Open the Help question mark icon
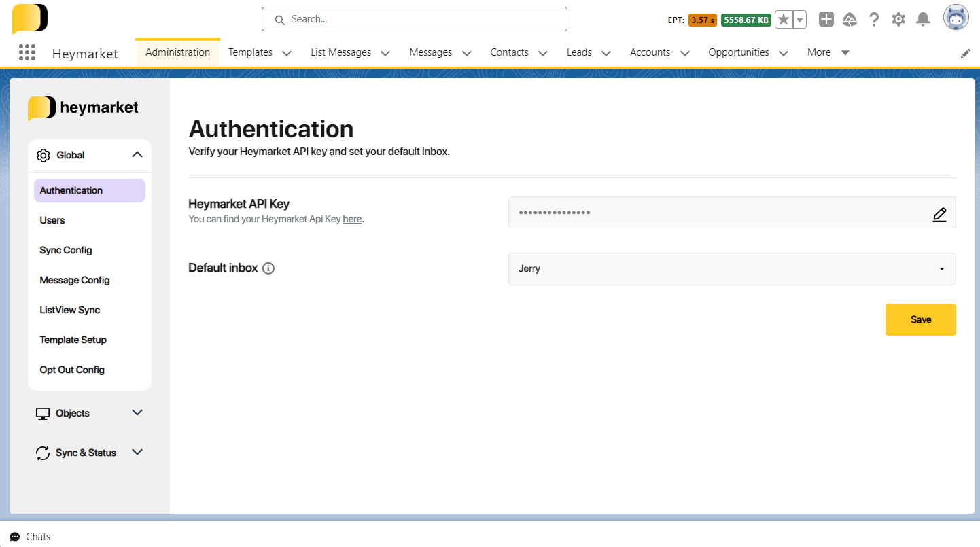The height and width of the screenshot is (547, 980). pos(874,19)
